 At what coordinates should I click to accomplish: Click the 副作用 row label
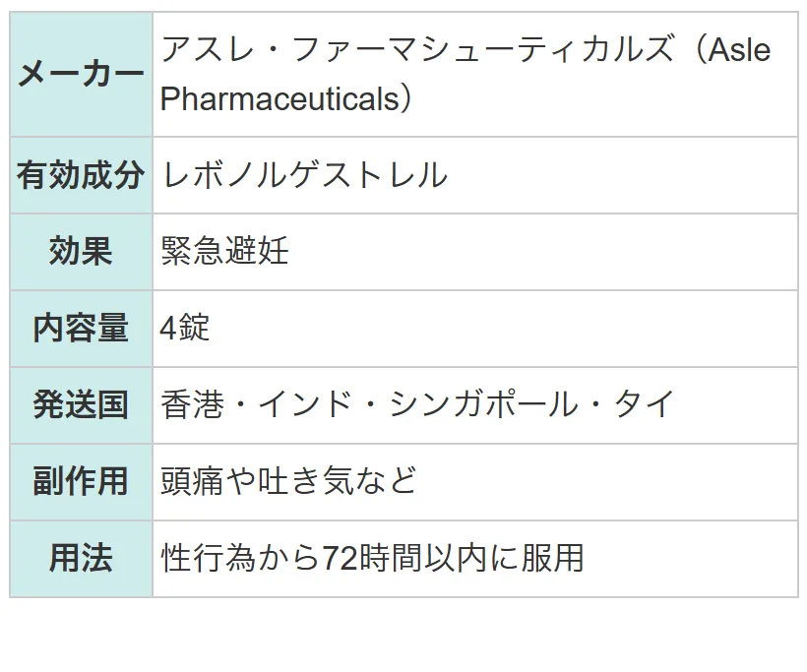[81, 482]
